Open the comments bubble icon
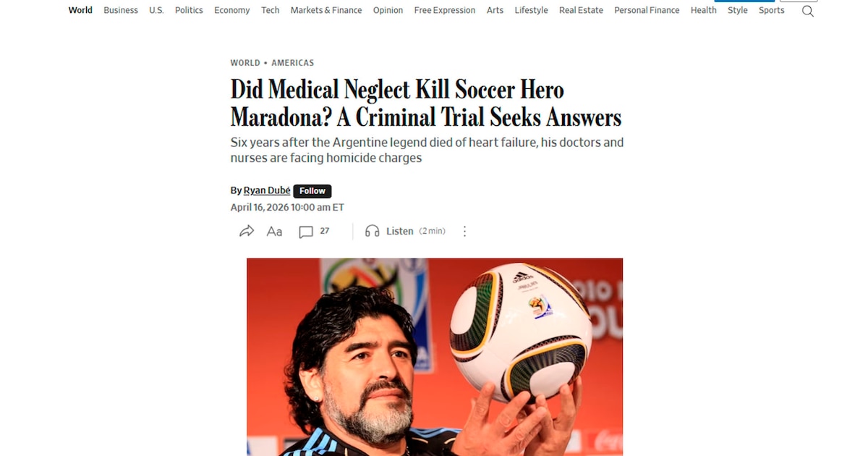 tap(306, 232)
